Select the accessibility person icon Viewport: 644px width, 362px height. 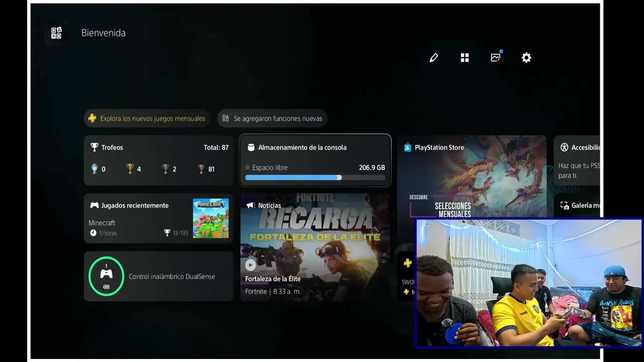tap(564, 147)
